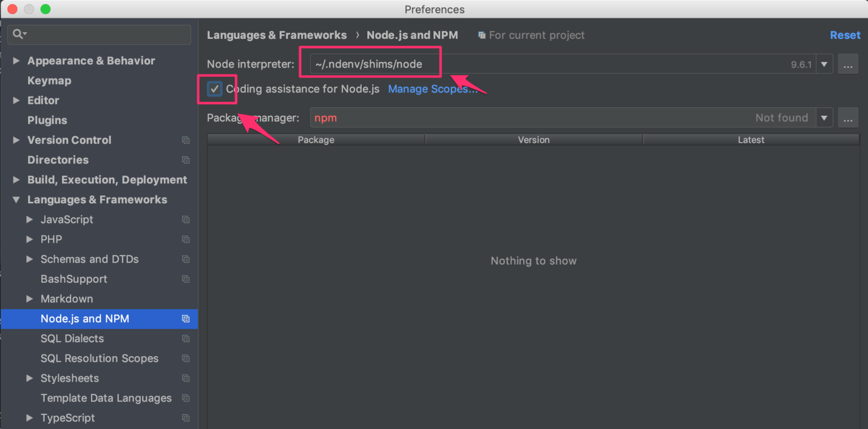Click the Reset link

tap(844, 35)
